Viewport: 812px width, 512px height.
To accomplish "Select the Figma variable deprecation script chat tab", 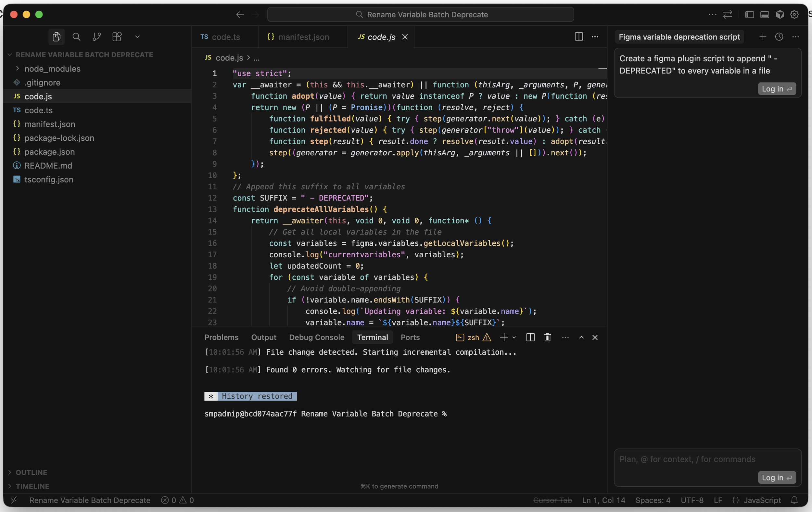I will click(679, 37).
